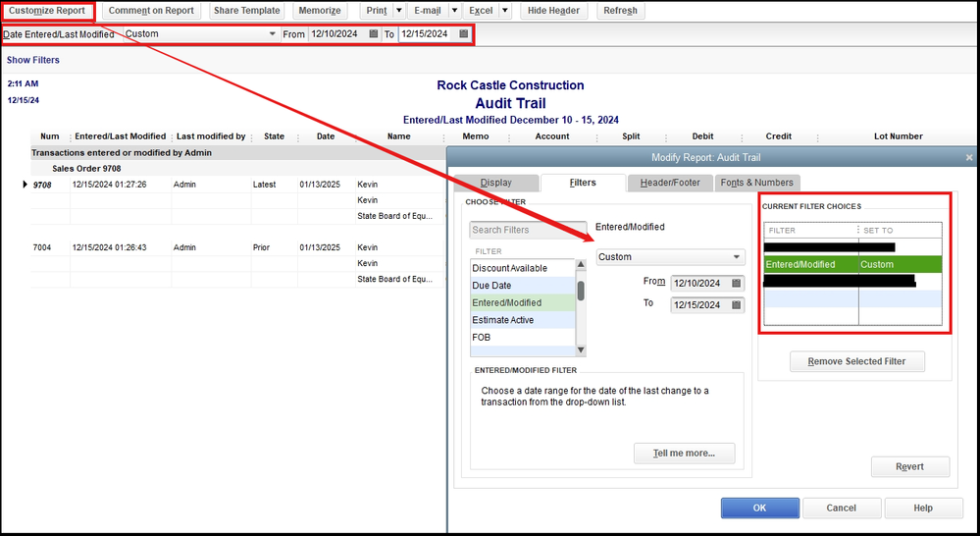Image resolution: width=980 pixels, height=536 pixels.
Task: Click the Account column header
Action: (x=552, y=136)
